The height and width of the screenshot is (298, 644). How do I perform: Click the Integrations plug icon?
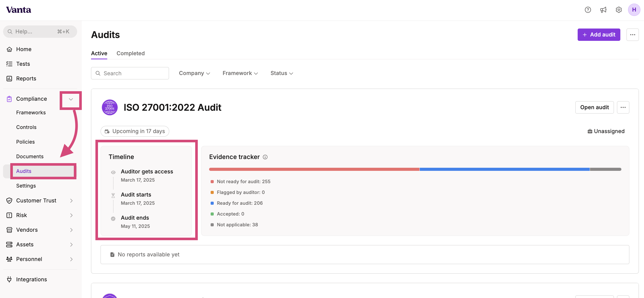pos(9,280)
